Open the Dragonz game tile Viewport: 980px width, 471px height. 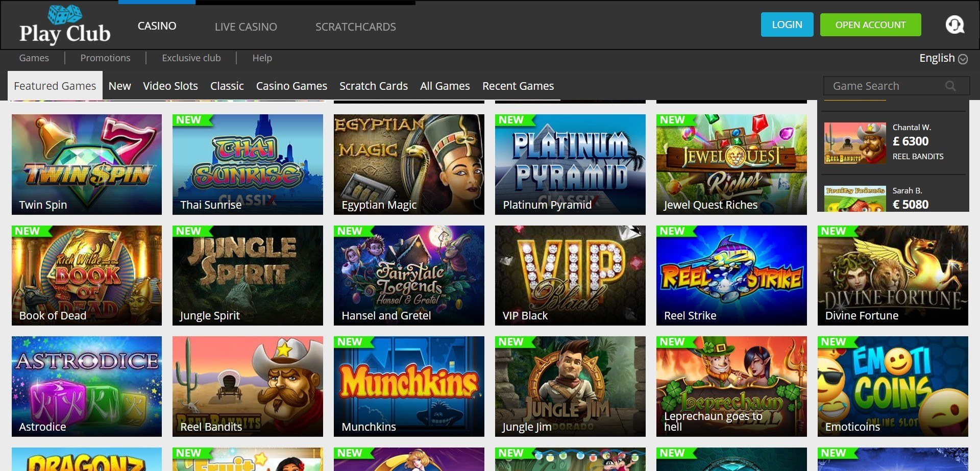pyautogui.click(x=87, y=459)
